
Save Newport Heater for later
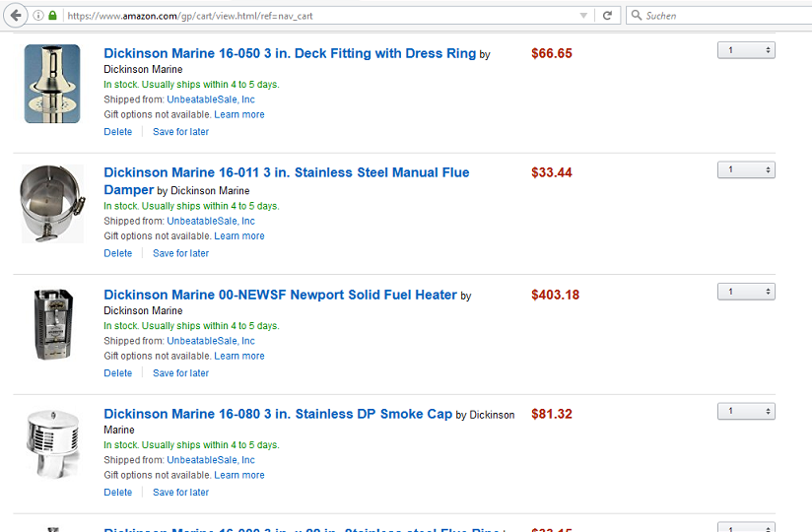(x=180, y=373)
